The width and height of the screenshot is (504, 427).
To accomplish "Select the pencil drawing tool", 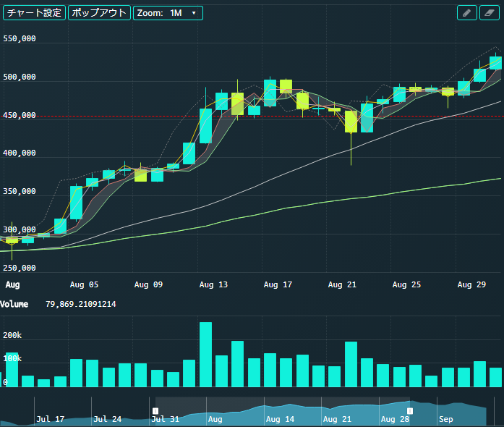I will coord(467,13).
